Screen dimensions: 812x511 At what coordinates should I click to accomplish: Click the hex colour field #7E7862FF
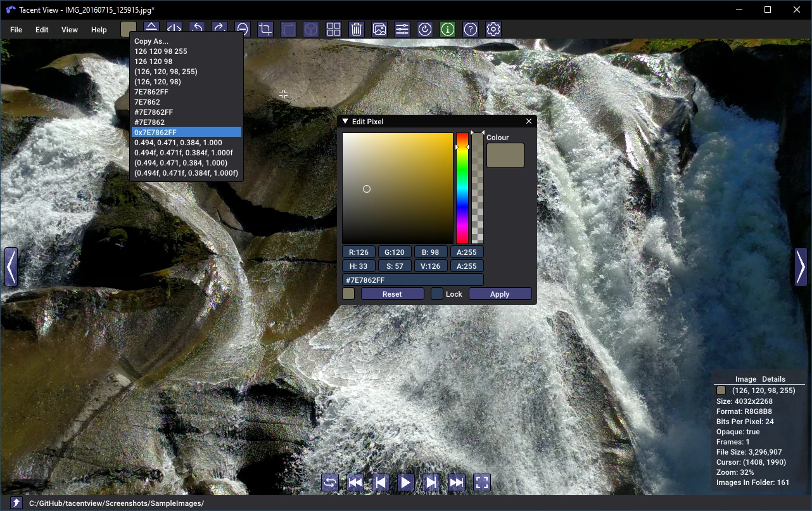413,280
